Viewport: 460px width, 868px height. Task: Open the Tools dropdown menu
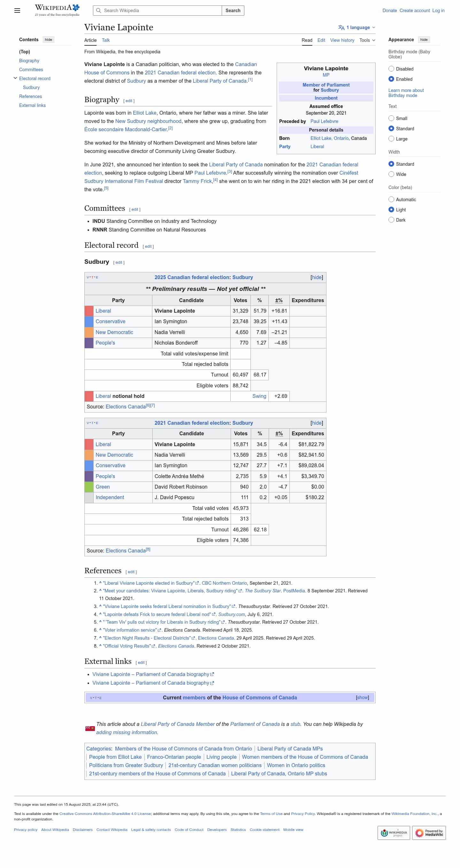[367, 40]
